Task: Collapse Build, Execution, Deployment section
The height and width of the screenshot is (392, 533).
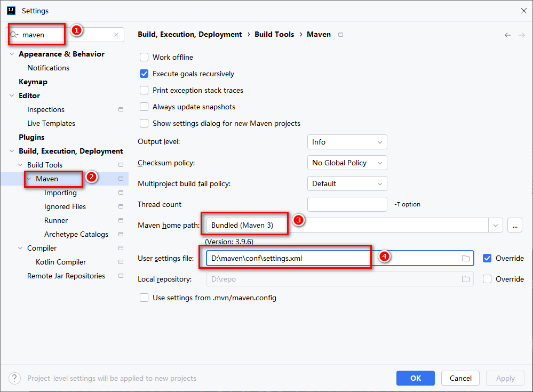Action: (12, 151)
